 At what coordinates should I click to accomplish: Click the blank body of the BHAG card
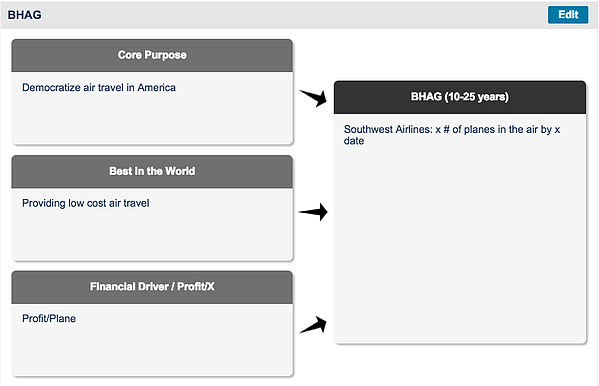[x=460, y=245]
